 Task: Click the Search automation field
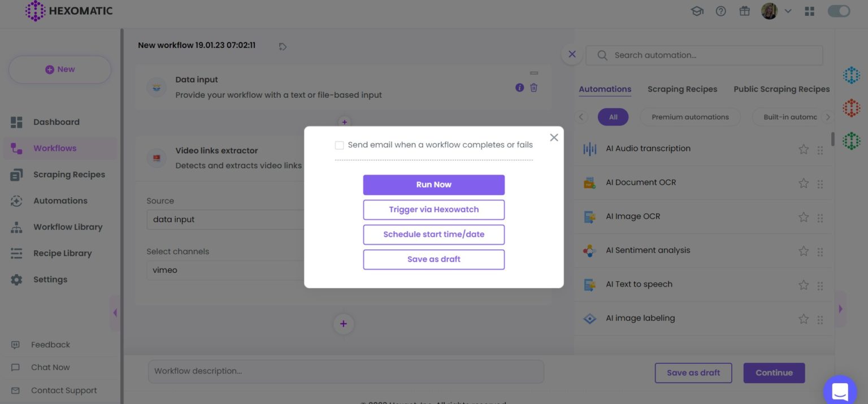pyautogui.click(x=704, y=55)
